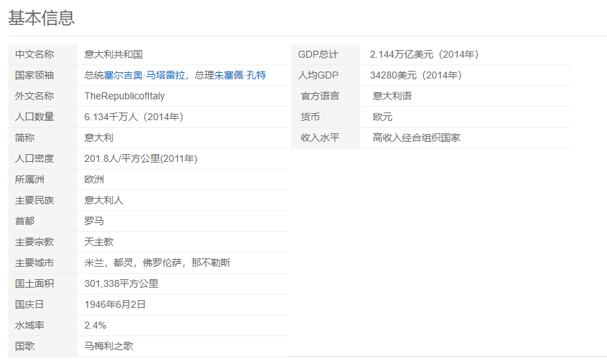Click the 简称 label cell
The image size is (607, 364).
tap(43, 138)
